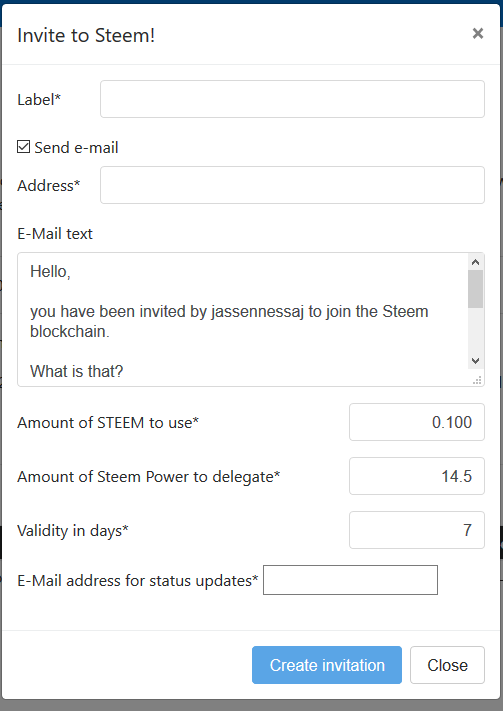
Task: Click the scrollbar track below the thumb
Action: point(475,331)
